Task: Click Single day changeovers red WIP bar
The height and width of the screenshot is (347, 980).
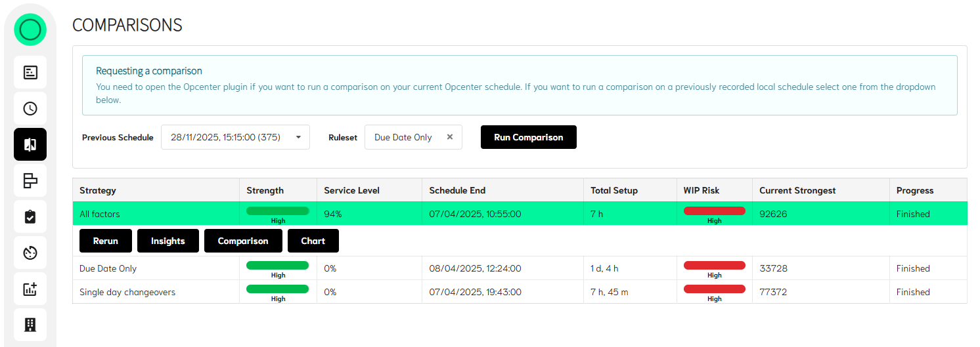Action: [x=715, y=289]
